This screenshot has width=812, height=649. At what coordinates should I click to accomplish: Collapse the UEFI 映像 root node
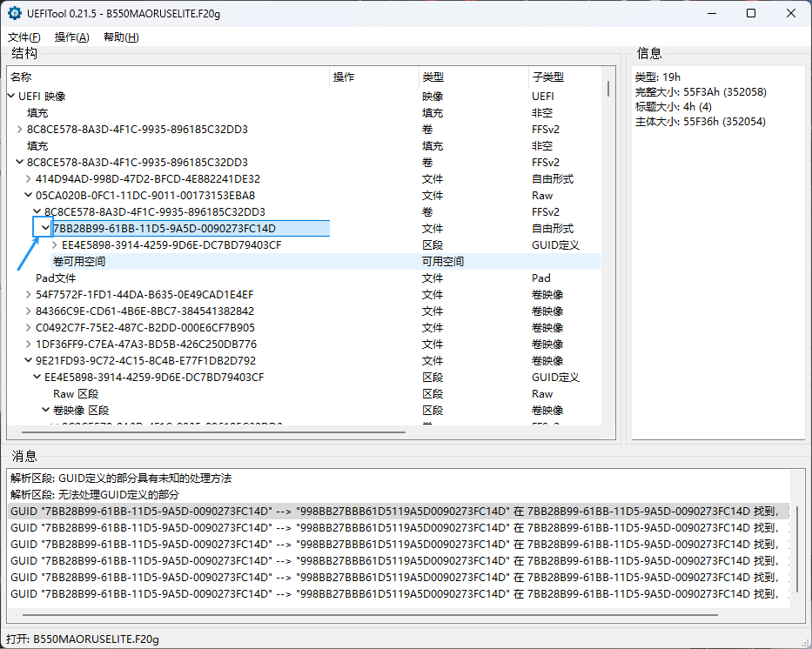click(x=11, y=97)
